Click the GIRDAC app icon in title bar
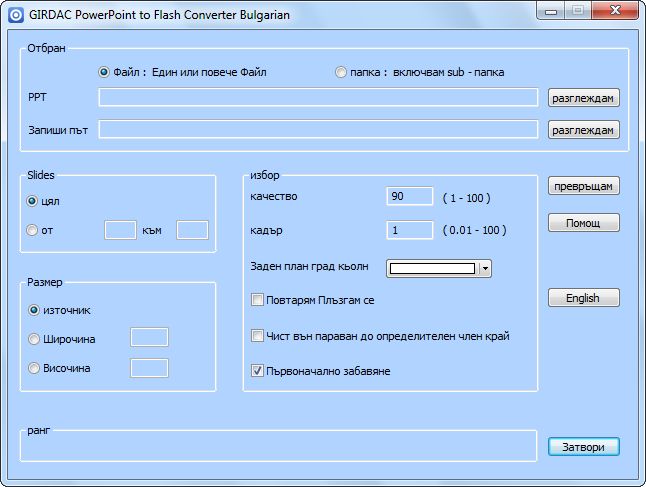The height and width of the screenshot is (487, 646). [16, 15]
